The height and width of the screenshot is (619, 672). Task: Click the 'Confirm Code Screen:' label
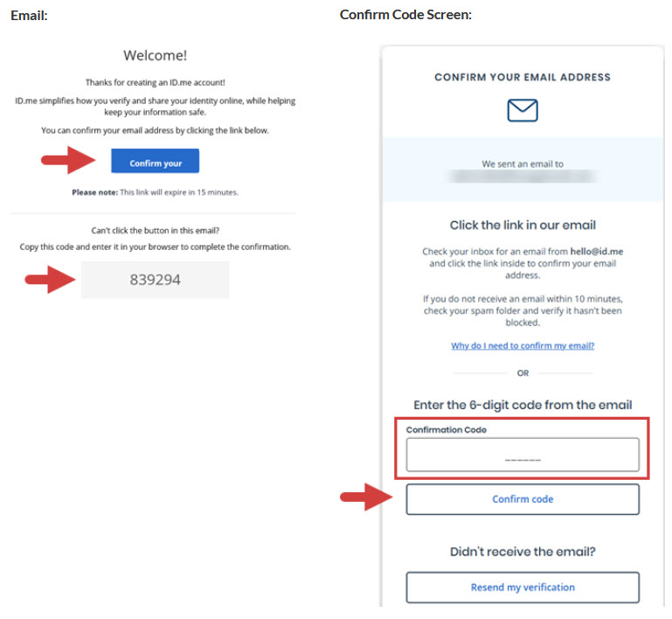405,16
